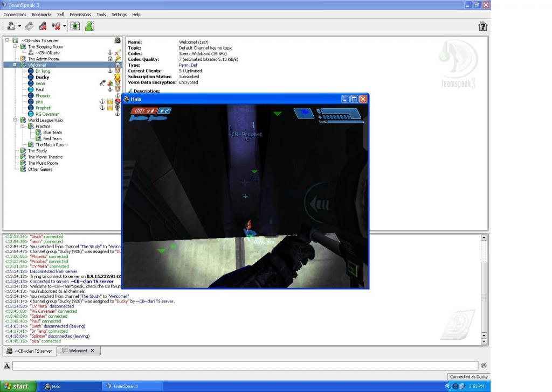Open the Bookmarks menu
Image resolution: width=552 pixels, height=392 pixels.
[42, 15]
